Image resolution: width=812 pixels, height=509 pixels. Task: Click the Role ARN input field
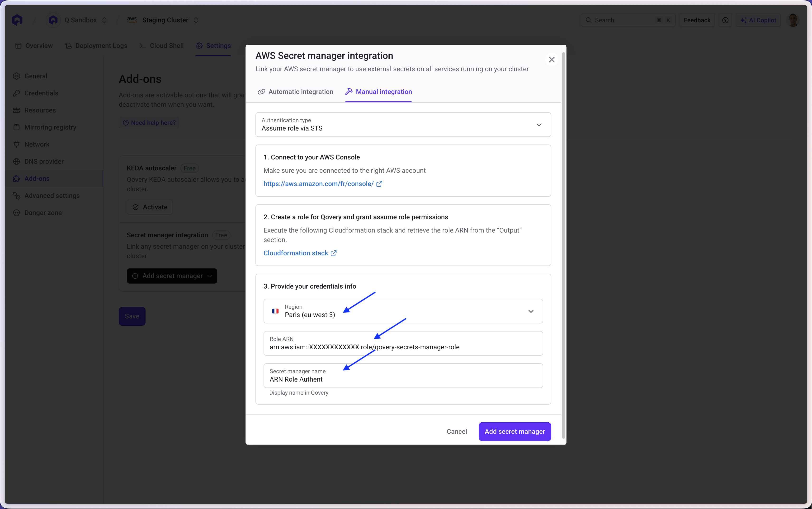point(403,343)
